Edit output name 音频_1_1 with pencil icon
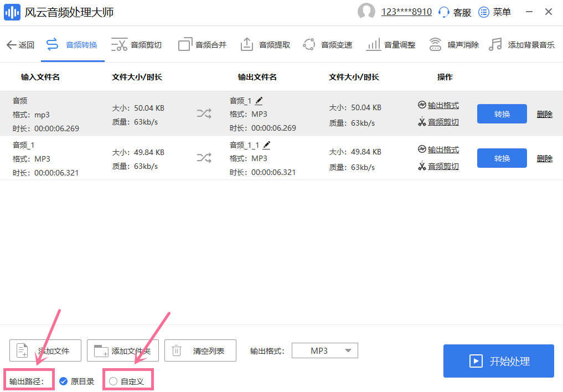Screen dimensions: 563x392 coord(266,145)
